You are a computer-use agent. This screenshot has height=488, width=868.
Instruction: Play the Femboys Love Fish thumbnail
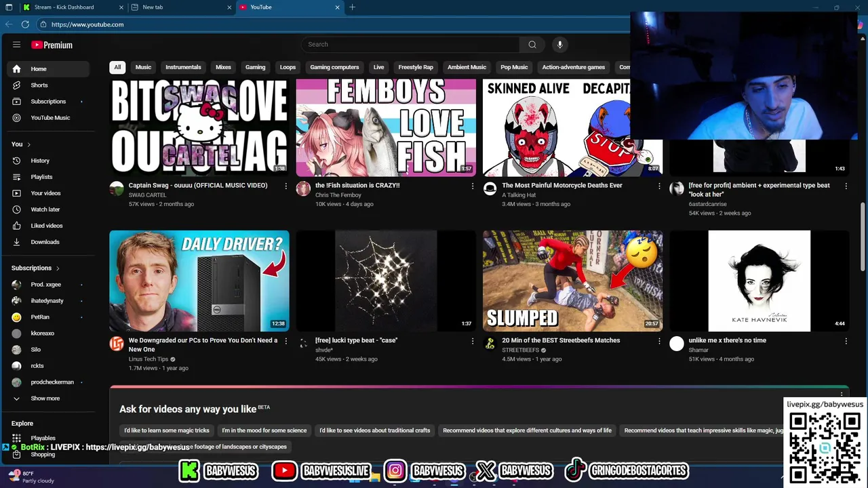386,127
